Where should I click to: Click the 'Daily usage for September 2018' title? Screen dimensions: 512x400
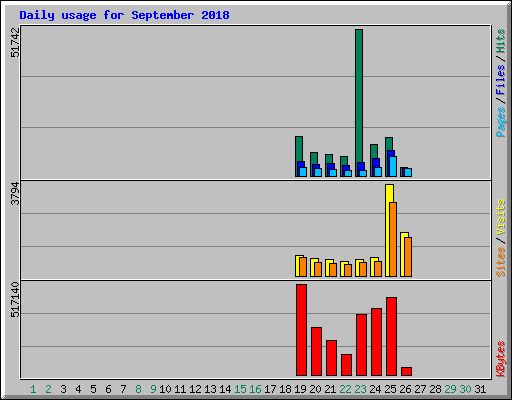click(124, 15)
